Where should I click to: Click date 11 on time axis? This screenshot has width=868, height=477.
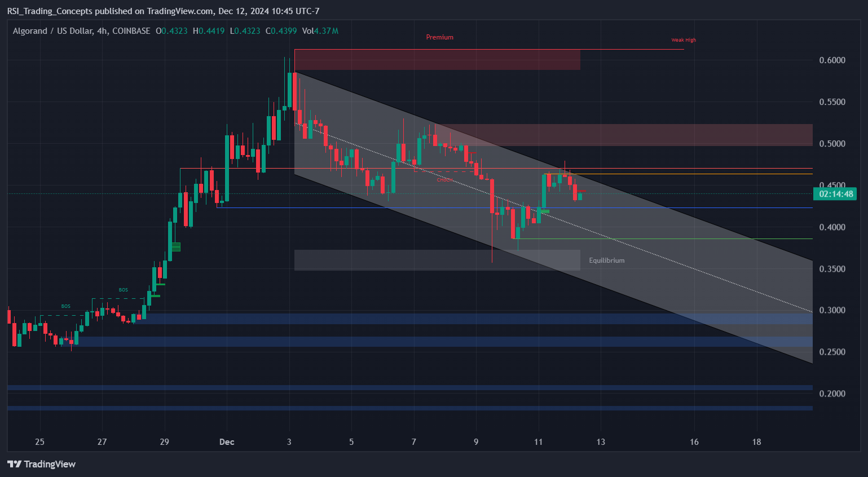pos(539,441)
